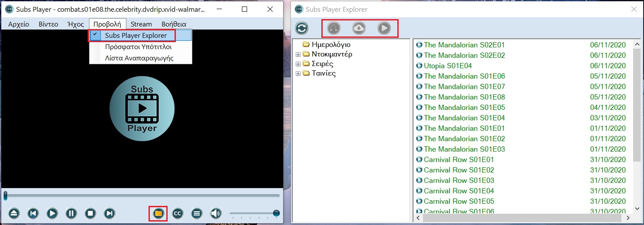Click the eject button in player controls
The width and height of the screenshot is (644, 225).
14,213
